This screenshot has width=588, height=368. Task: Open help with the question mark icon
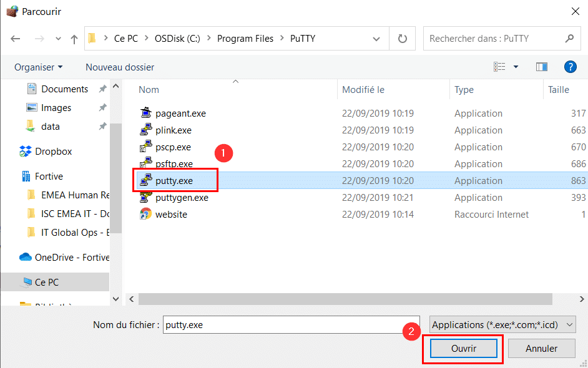[571, 67]
